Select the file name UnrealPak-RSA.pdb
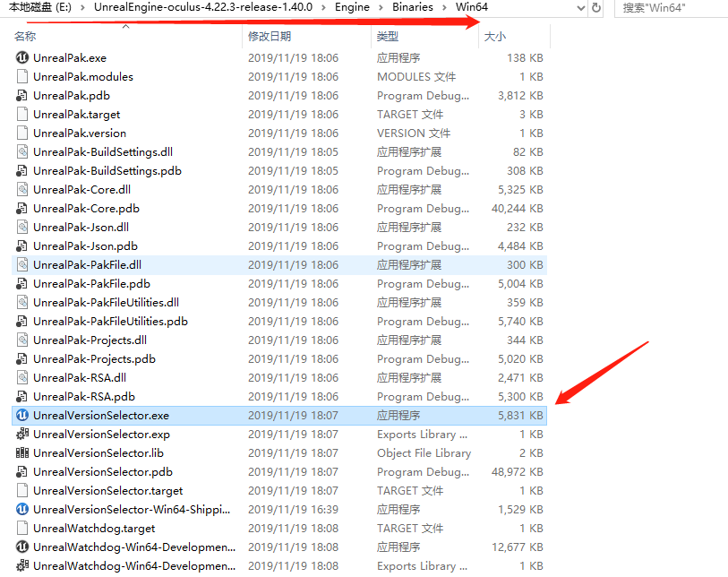Image resolution: width=728 pixels, height=577 pixels. [x=84, y=397]
